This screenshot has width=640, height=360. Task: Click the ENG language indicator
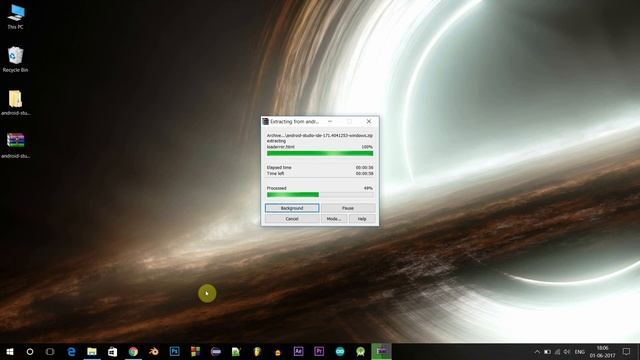[x=580, y=352]
